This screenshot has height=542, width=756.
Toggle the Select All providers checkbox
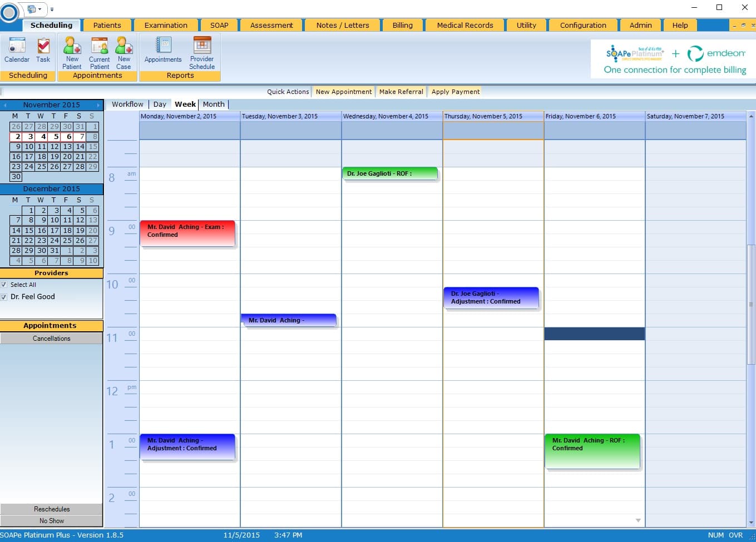coord(4,285)
